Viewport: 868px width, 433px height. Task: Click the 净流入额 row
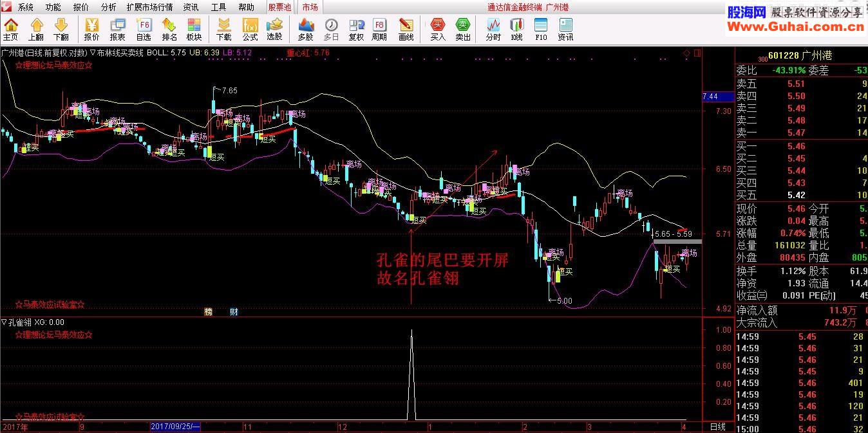[802, 310]
